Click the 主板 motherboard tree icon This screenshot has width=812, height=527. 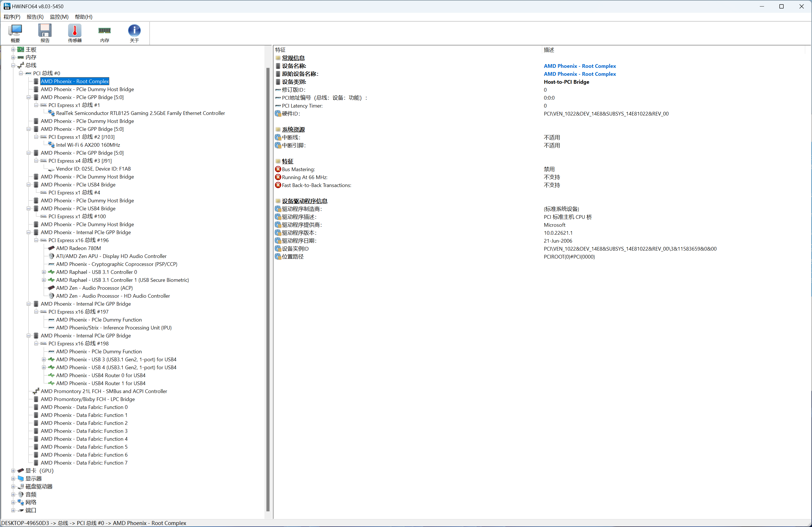click(21, 49)
